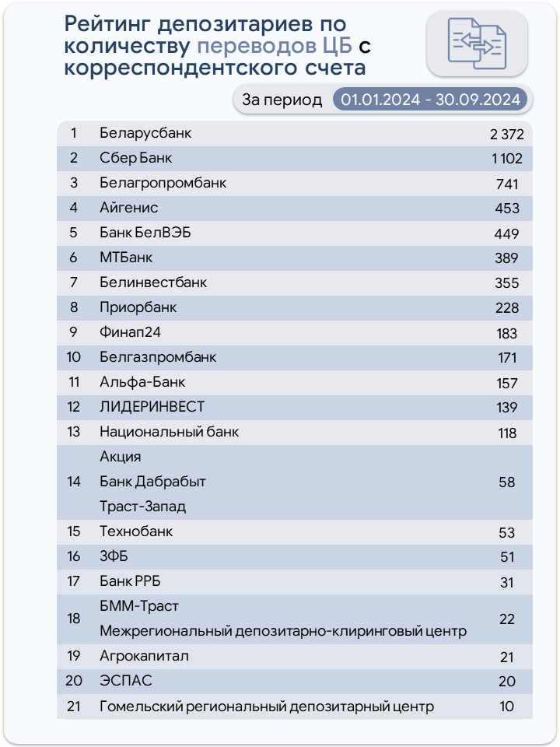This screenshot has height=747, width=560.
Task: Click the value 449
Action: pos(506,233)
